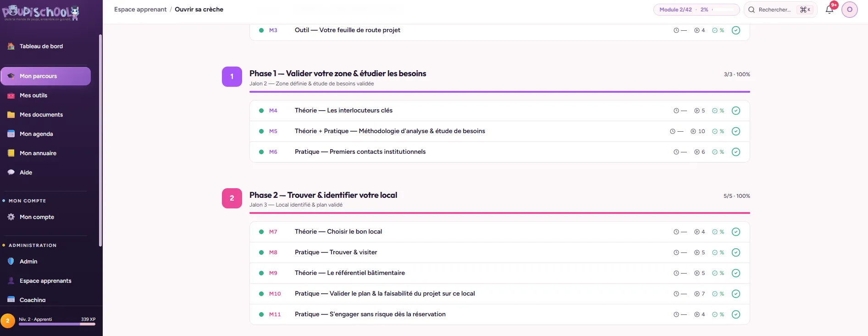Open the notifications bell icon
This screenshot has height=336, width=868.
pos(829,10)
